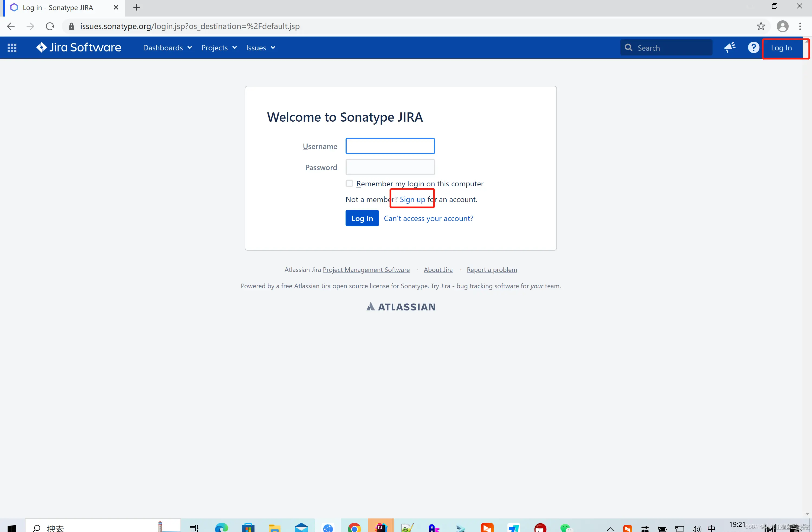Expand the Issues dropdown menu
Screen dimensions: 812x532
261,48
